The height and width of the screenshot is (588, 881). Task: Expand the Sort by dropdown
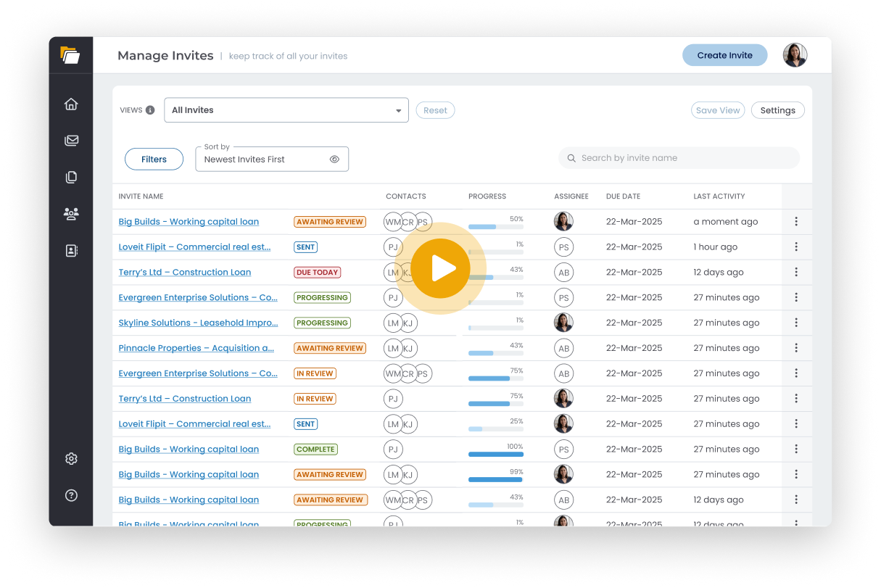pyautogui.click(x=261, y=159)
